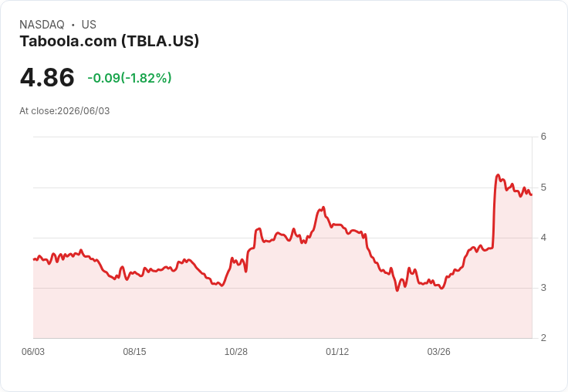Click the 06/03 x-axis date label
The width and height of the screenshot is (568, 392).
pyautogui.click(x=33, y=351)
